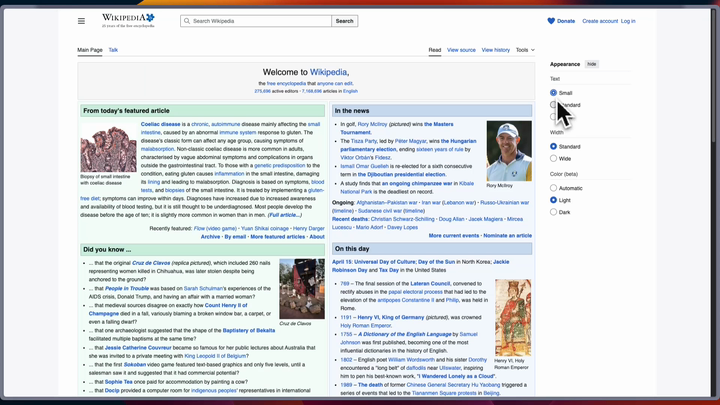Screen dimensions: 720x405
Task: Click the Wikipedia logo
Action: tap(128, 21)
